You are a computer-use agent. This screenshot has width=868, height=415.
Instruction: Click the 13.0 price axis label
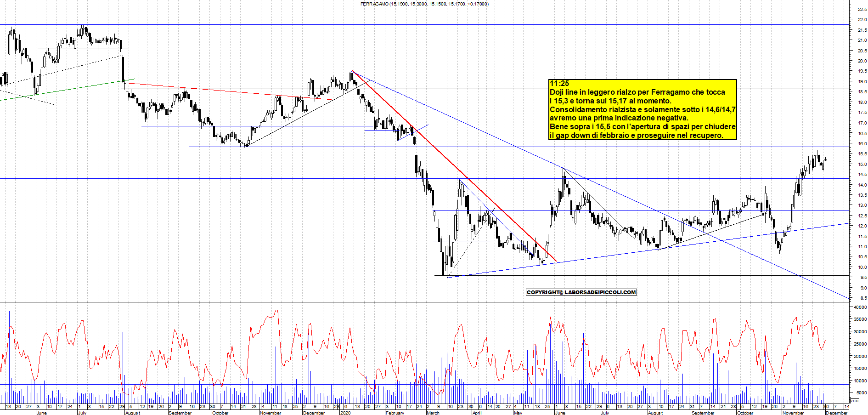point(862,205)
